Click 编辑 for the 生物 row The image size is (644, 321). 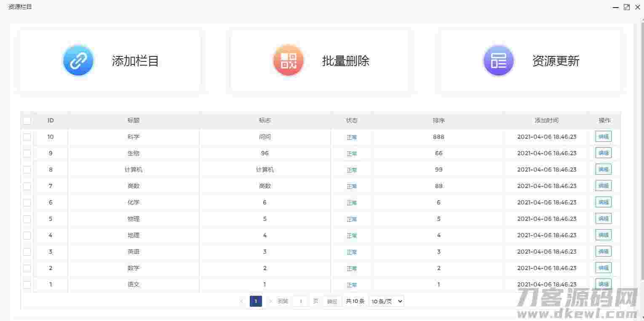coord(604,153)
